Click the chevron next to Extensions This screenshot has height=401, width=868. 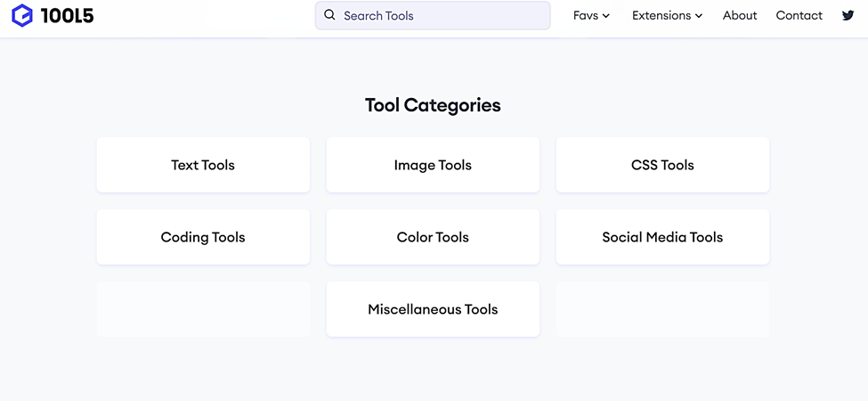click(699, 16)
